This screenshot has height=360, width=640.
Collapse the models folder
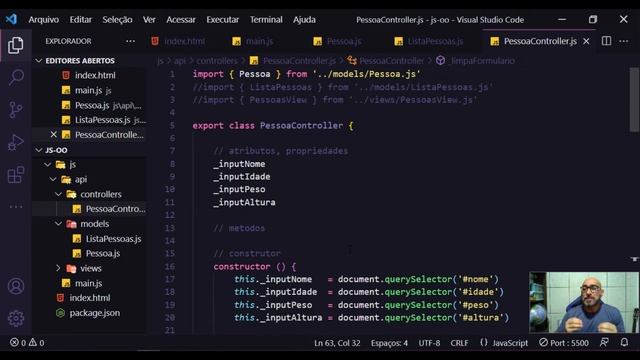[89, 224]
